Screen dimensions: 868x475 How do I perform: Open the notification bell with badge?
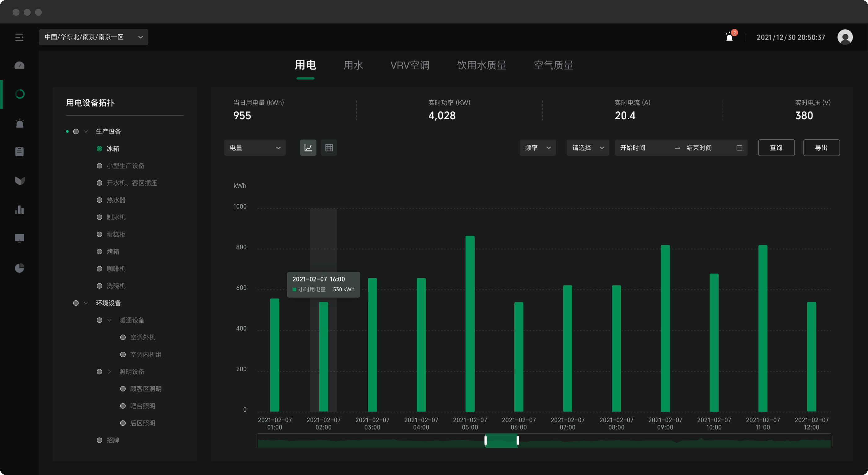tap(729, 37)
